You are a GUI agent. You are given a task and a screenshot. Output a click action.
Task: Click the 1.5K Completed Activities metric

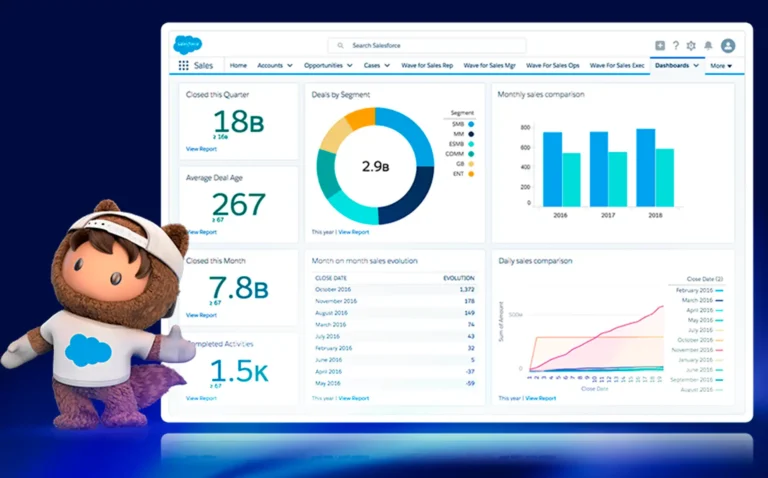coord(239,371)
